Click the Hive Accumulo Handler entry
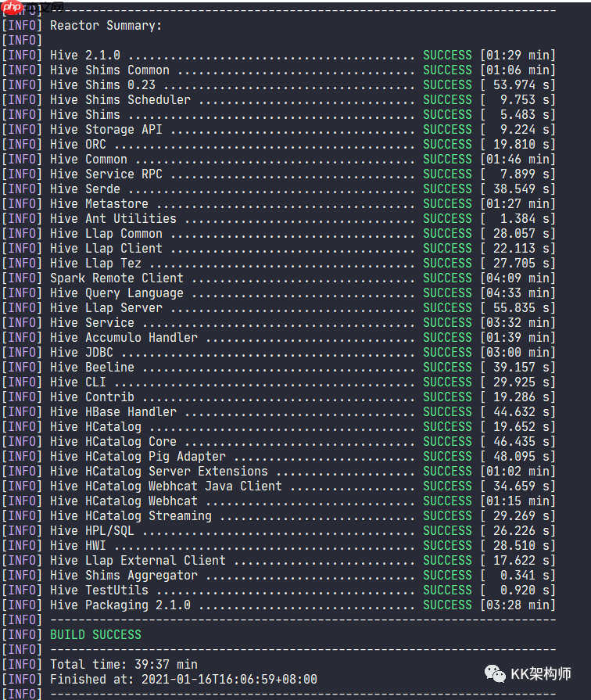Viewport: 591px width, 700px height. [124, 338]
